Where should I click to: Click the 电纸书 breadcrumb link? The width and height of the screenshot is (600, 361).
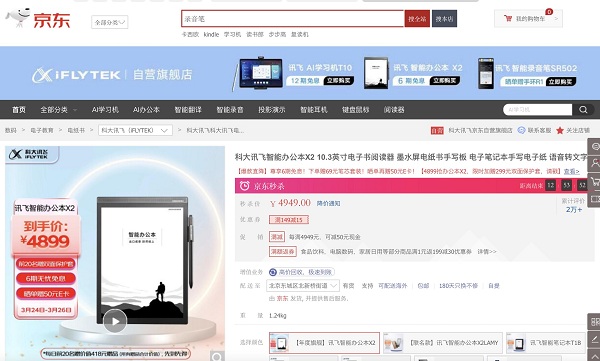point(76,131)
